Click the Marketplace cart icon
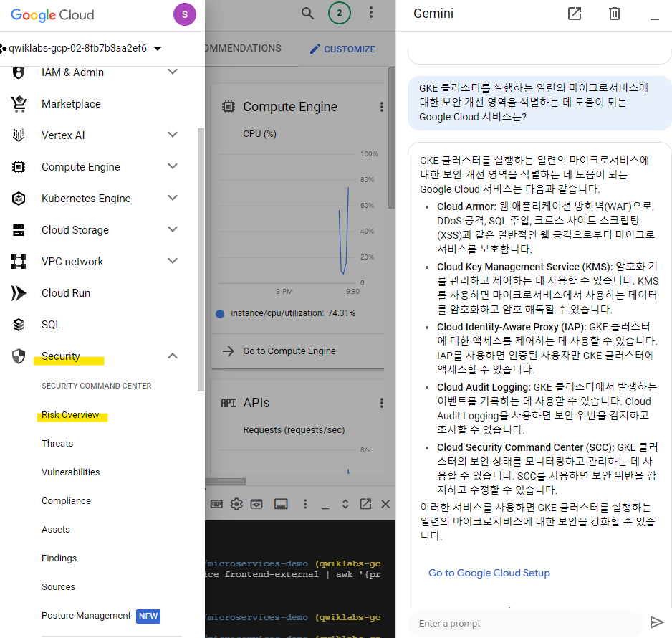The image size is (672, 638). click(19, 104)
